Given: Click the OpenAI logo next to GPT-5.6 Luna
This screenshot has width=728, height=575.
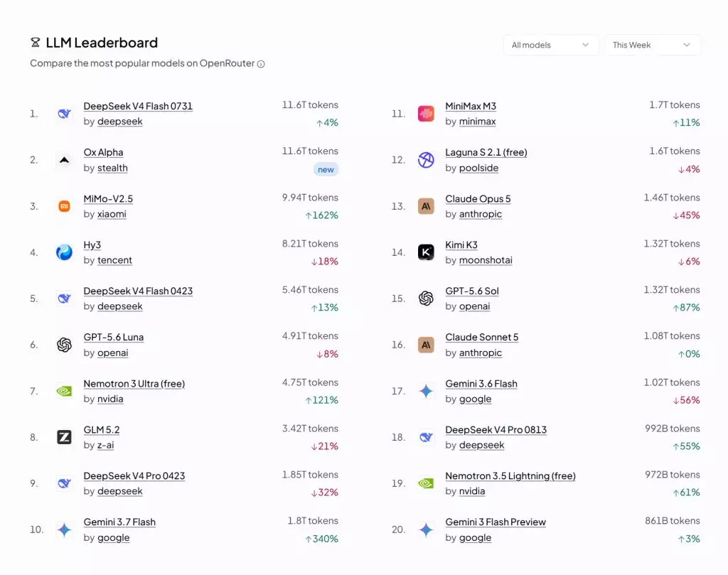Looking at the screenshot, I should point(64,344).
